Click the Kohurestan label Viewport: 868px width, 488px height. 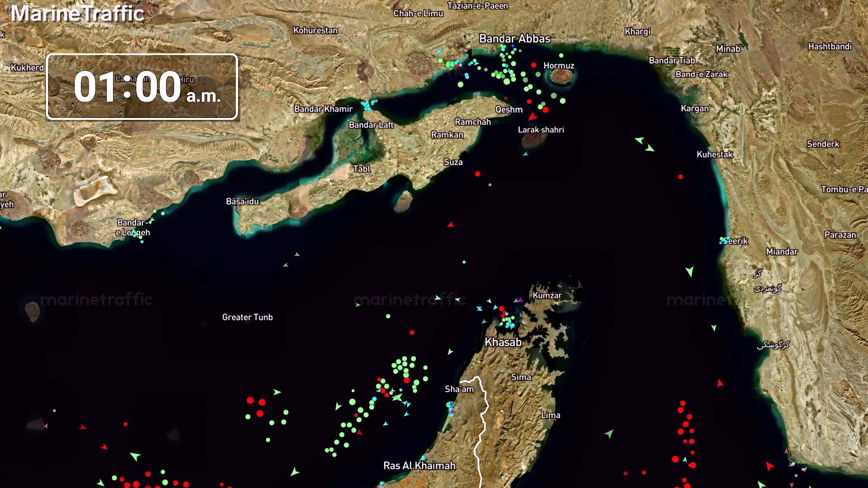(316, 30)
